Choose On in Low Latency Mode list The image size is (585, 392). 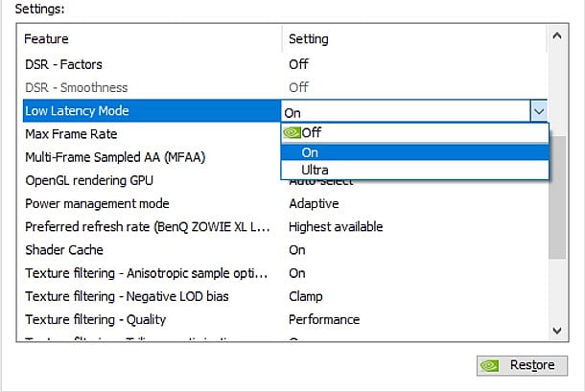point(414,152)
